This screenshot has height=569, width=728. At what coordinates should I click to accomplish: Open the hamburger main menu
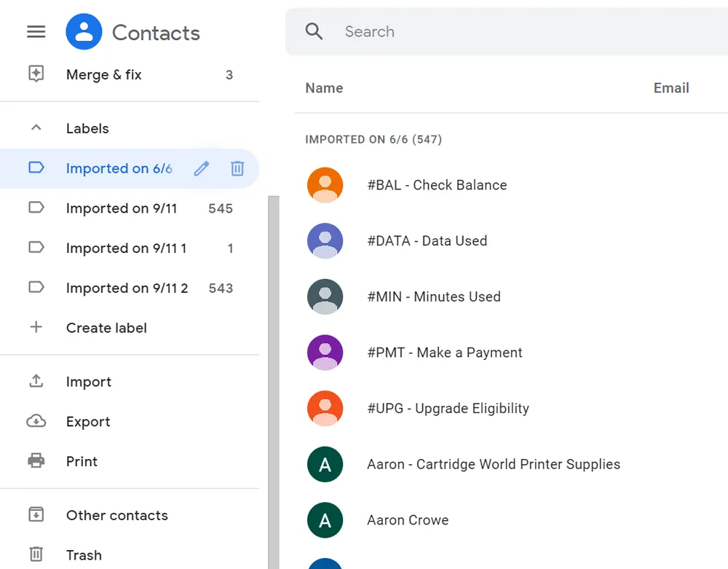(36, 32)
